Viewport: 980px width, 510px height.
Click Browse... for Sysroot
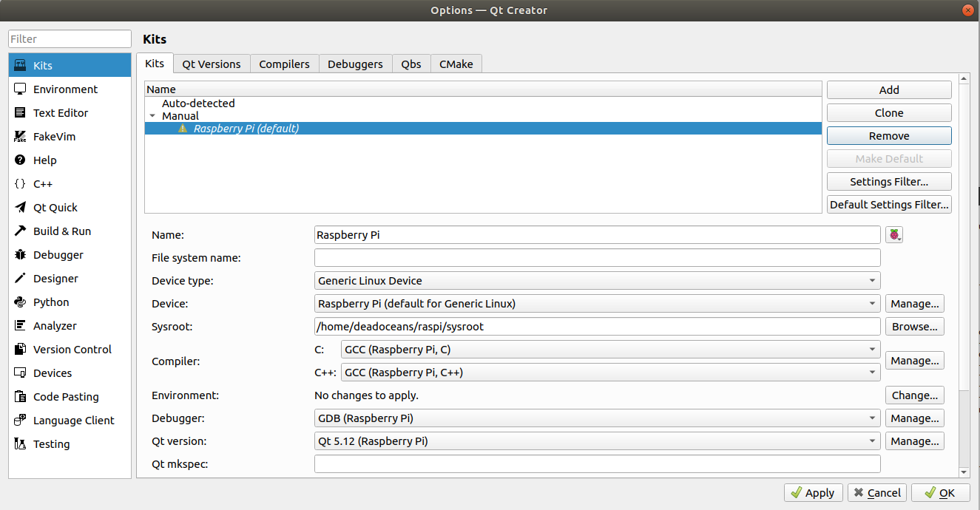point(915,327)
